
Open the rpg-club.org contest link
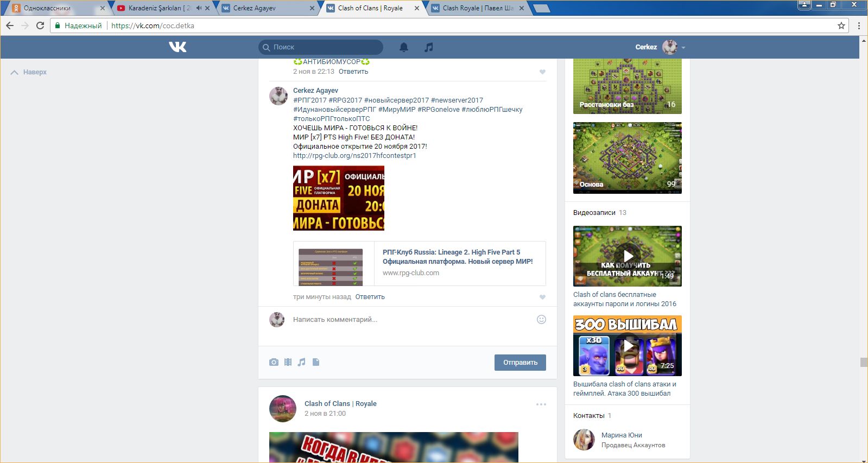point(354,156)
